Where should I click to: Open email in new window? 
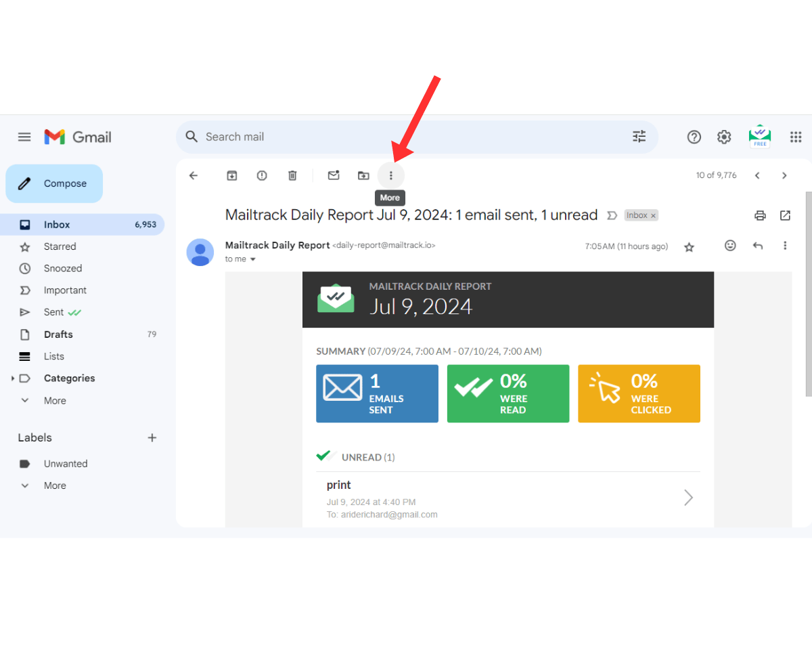tap(785, 215)
